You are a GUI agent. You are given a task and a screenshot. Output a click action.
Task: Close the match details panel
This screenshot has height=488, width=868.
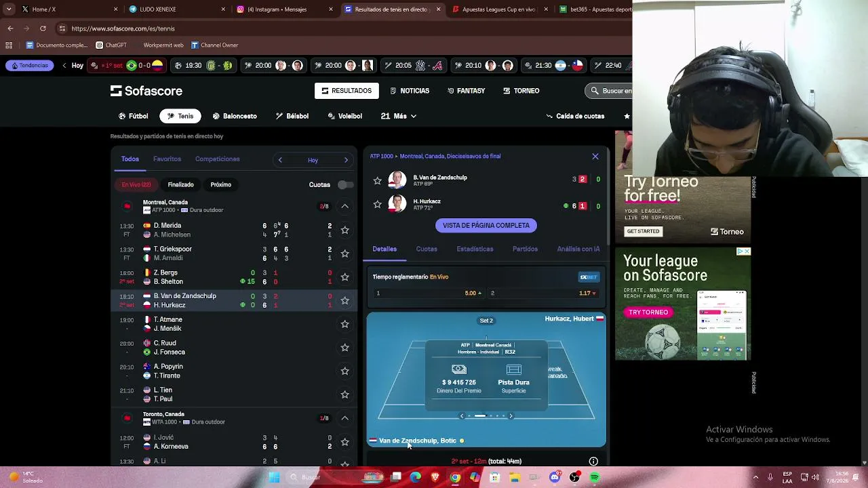pyautogui.click(x=595, y=157)
